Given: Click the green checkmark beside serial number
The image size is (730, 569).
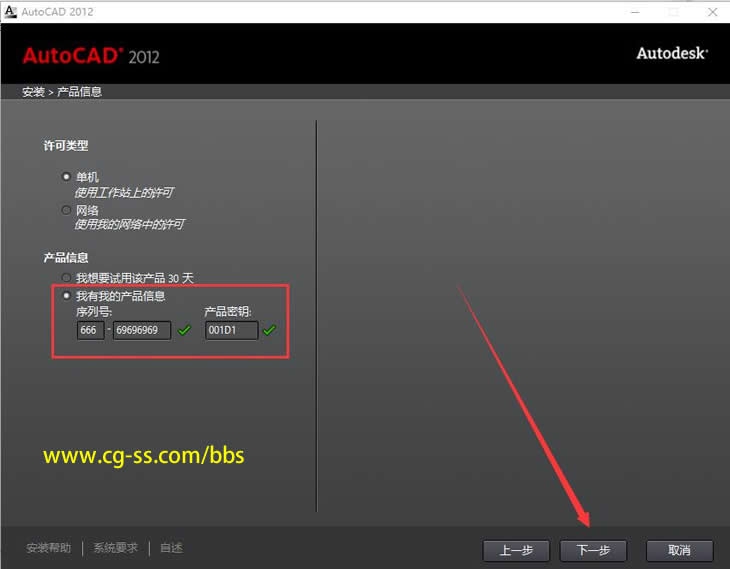Looking at the screenshot, I should 184,330.
